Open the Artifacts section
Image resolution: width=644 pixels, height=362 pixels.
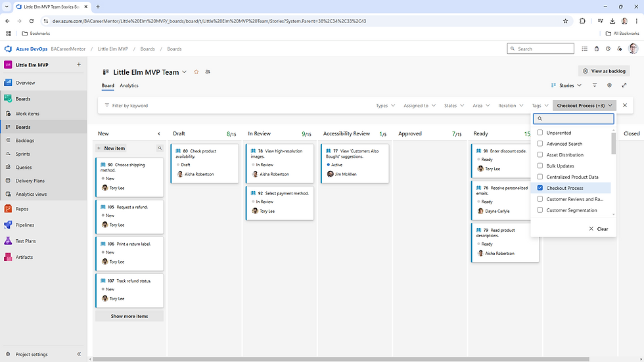point(24,257)
